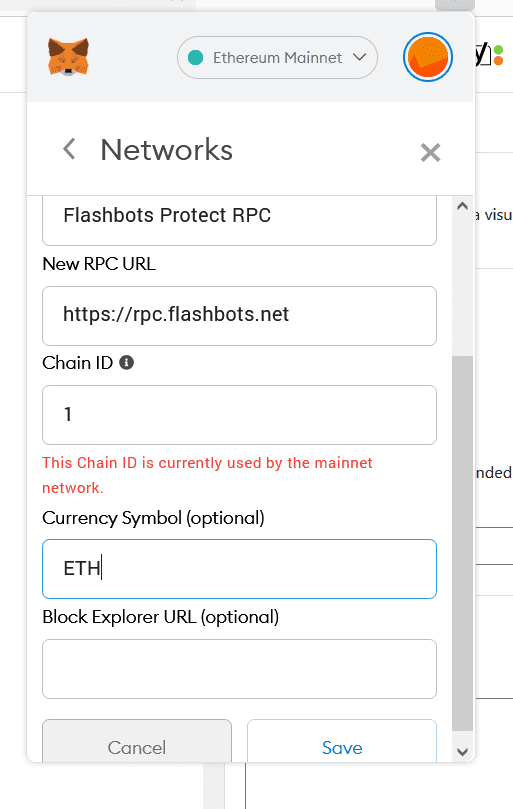Expand the chevron in the network selector
The height and width of the screenshot is (809, 513).
point(360,57)
